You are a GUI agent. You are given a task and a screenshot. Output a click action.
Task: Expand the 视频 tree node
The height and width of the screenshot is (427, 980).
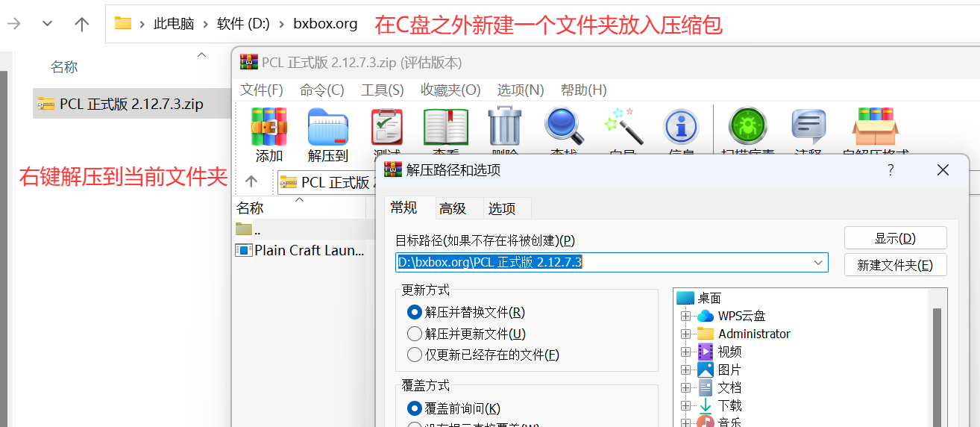685,352
